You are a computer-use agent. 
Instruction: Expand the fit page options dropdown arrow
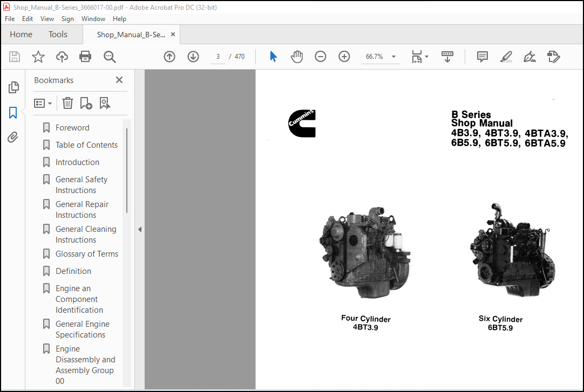point(427,57)
